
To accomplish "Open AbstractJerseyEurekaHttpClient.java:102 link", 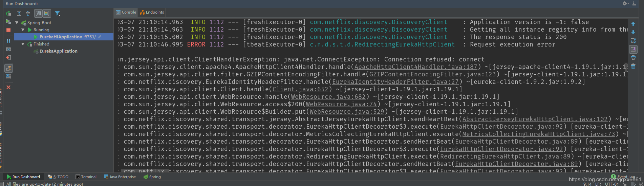I will [x=535, y=119].
